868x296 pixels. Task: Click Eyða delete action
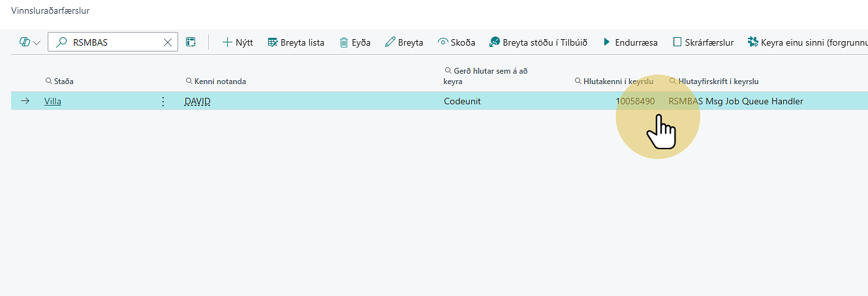[354, 42]
